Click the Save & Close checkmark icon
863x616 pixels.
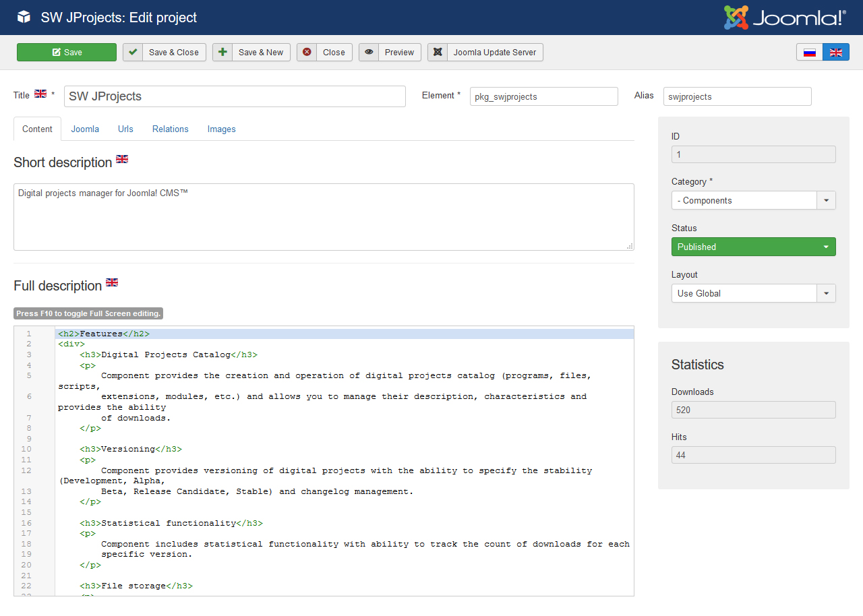133,53
